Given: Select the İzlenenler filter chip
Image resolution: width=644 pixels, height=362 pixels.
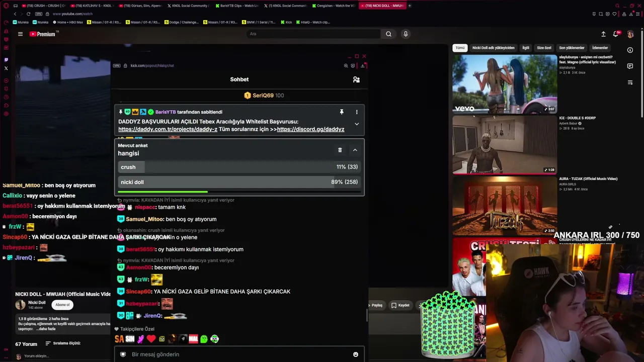Looking at the screenshot, I should pos(600,48).
